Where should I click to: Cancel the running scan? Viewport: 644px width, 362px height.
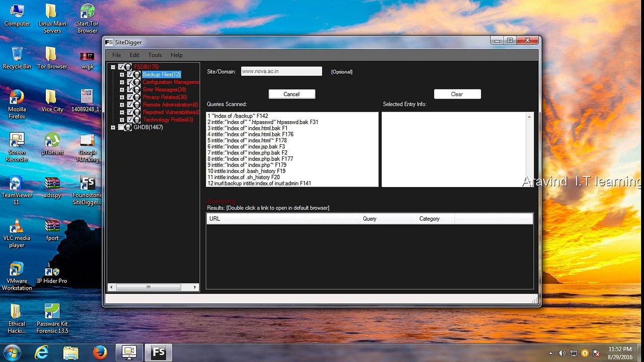292,94
